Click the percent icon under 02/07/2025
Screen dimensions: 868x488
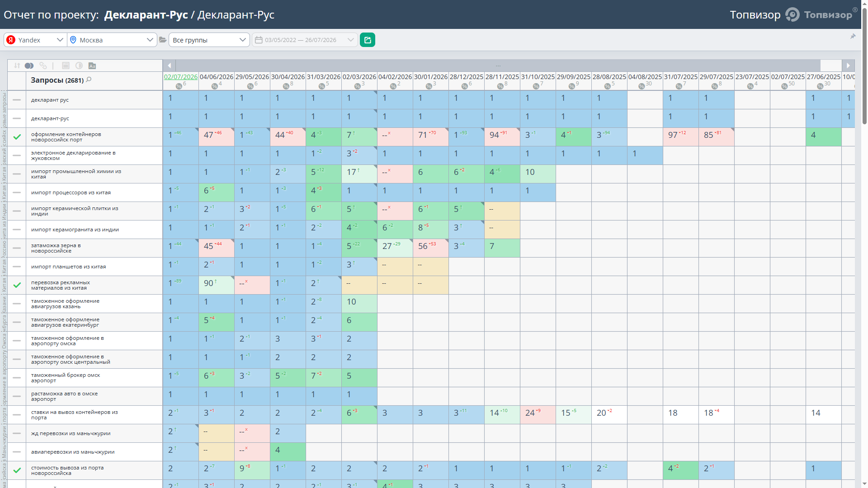click(784, 86)
